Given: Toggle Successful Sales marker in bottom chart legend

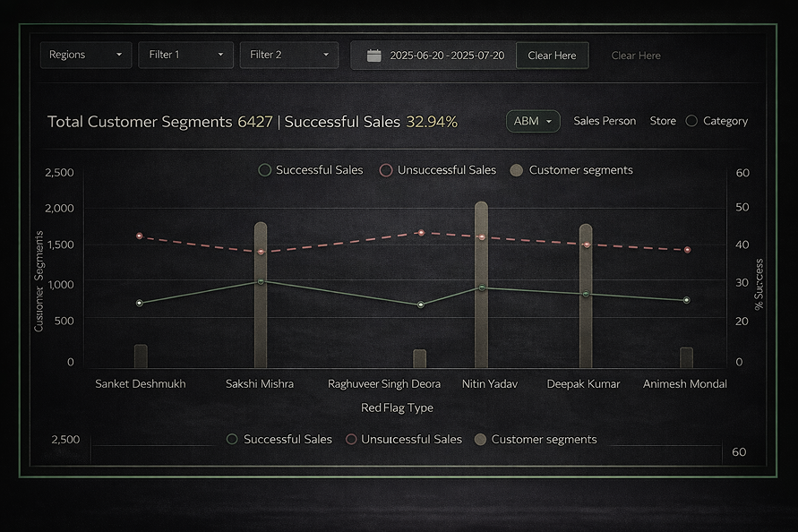Looking at the screenshot, I should 232,439.
